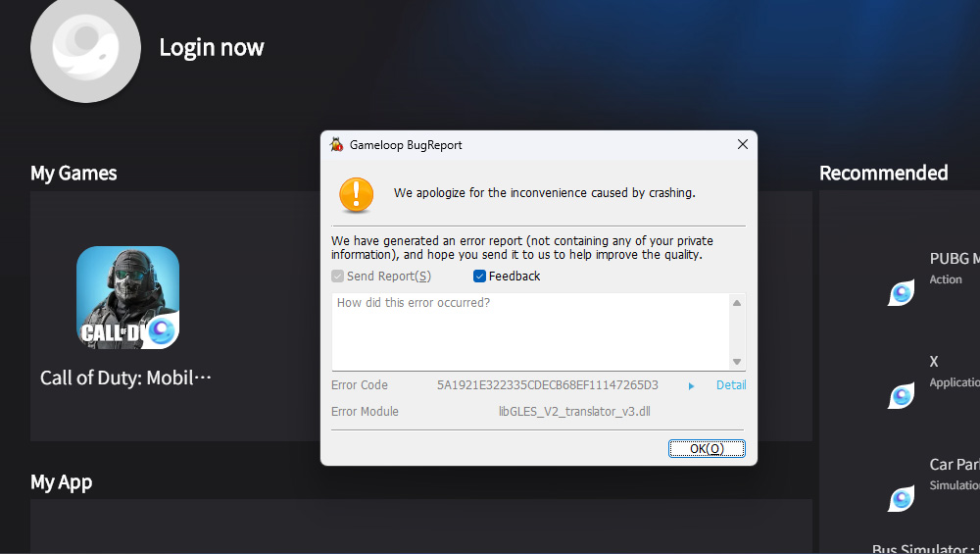The height and width of the screenshot is (554, 980).
Task: Open the PUBG M recommended title
Action: click(x=955, y=259)
